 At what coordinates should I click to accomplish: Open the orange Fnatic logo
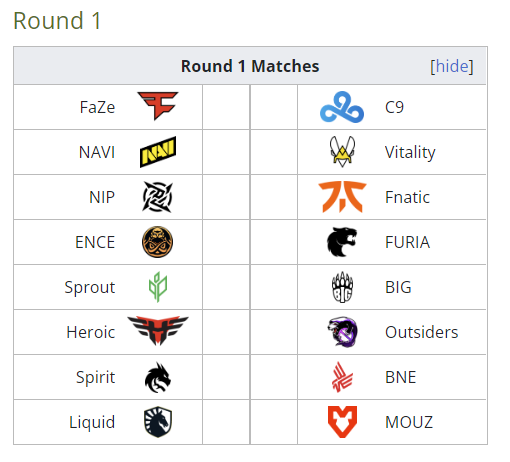pyautogui.click(x=342, y=197)
